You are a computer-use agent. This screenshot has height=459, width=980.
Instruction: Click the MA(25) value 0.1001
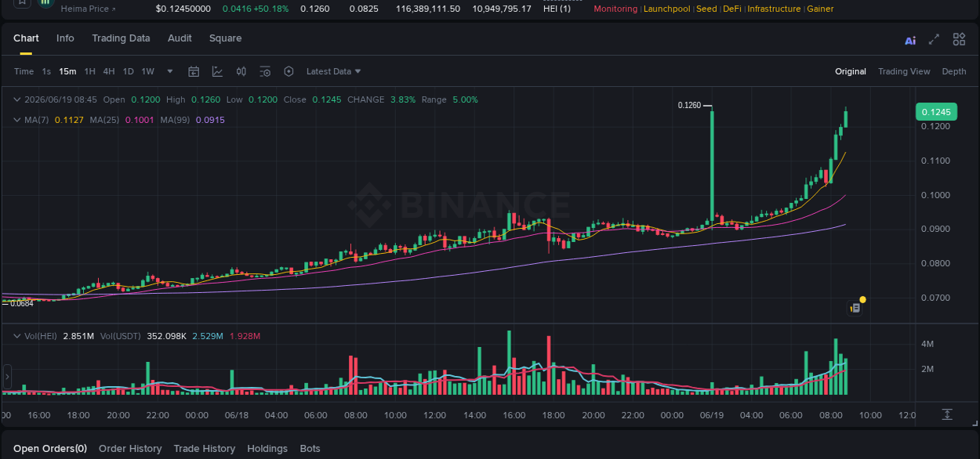tap(140, 120)
